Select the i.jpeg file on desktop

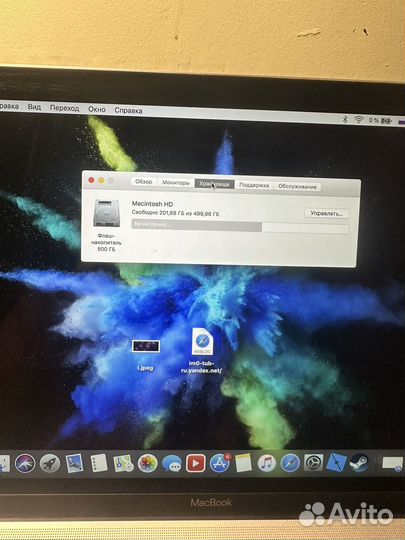coord(146,355)
